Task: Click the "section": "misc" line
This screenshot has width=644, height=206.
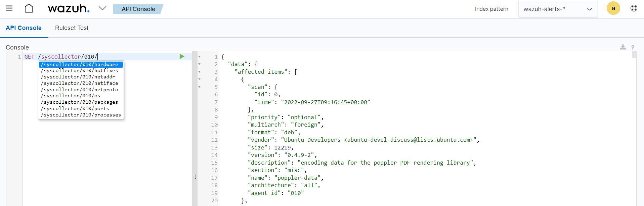Action: [x=277, y=170]
